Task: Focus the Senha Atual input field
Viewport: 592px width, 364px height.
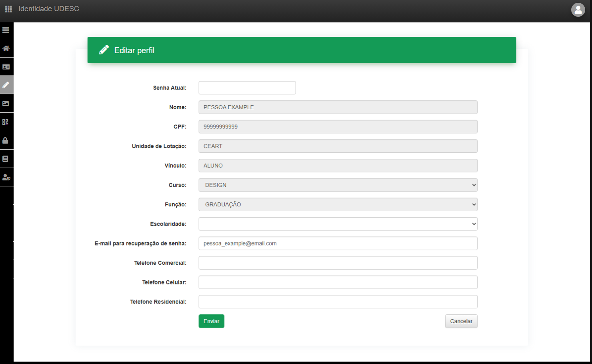Action: 247,88
